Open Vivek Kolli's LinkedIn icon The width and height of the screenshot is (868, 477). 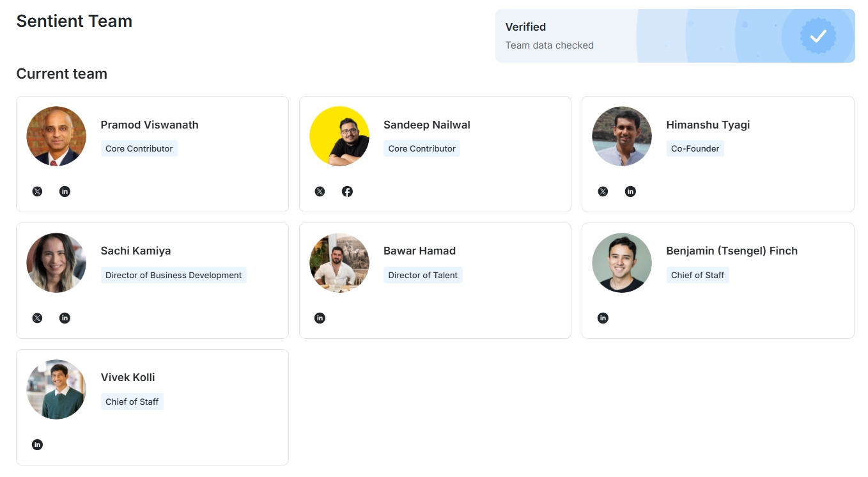[x=37, y=444]
